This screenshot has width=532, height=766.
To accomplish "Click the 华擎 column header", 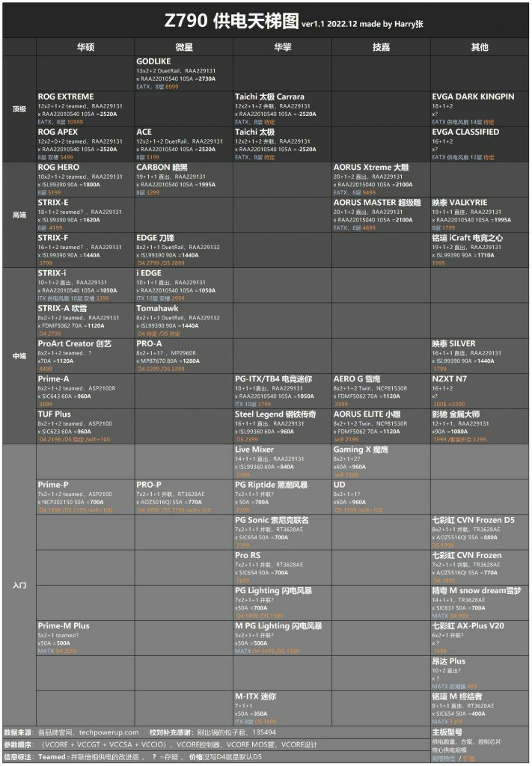I will (x=282, y=46).
